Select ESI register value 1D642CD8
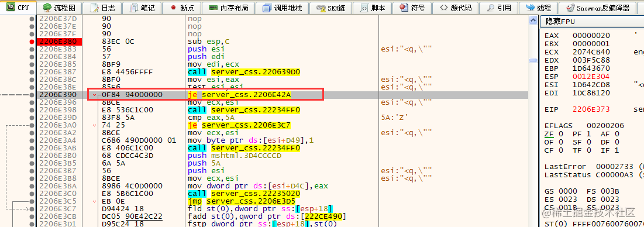644x227 pixels. point(591,85)
